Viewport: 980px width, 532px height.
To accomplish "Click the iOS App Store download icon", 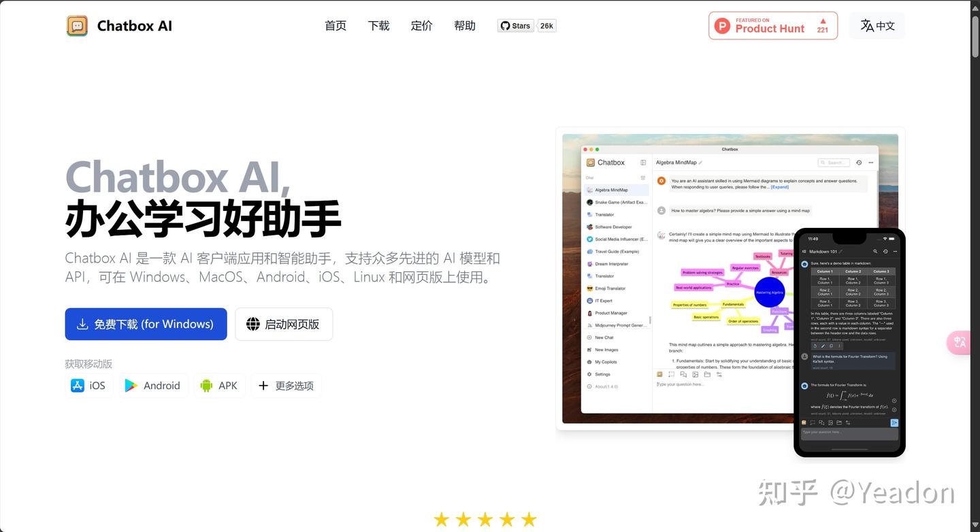I will pos(77,385).
